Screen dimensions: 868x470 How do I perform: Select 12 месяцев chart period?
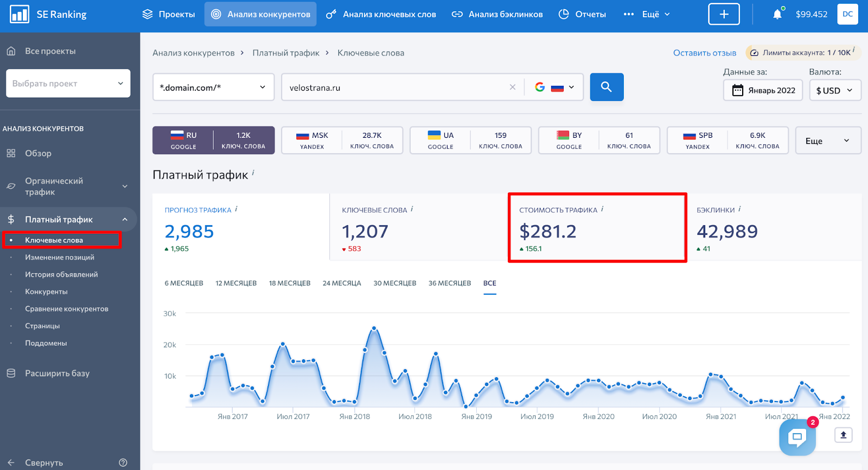(236, 283)
